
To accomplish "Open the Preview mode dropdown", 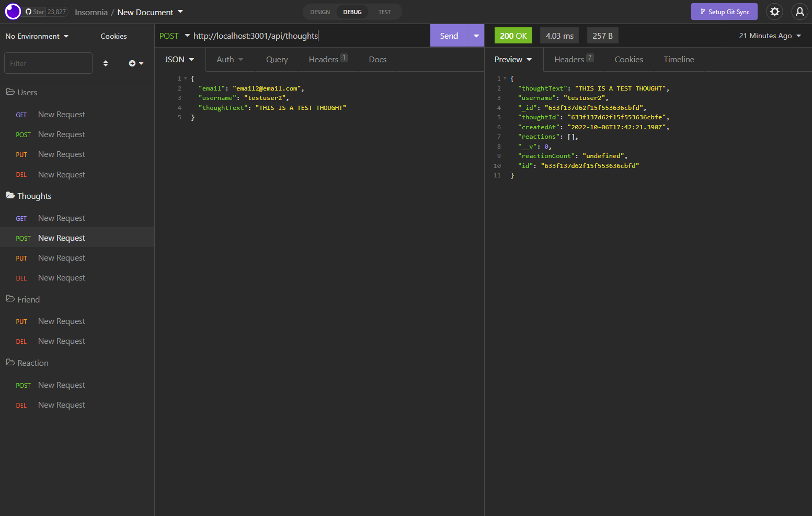I will coord(512,59).
